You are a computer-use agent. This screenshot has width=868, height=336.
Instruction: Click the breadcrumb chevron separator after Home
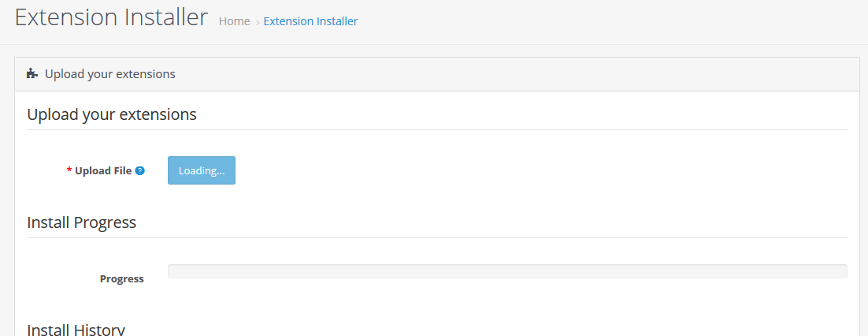(x=258, y=22)
